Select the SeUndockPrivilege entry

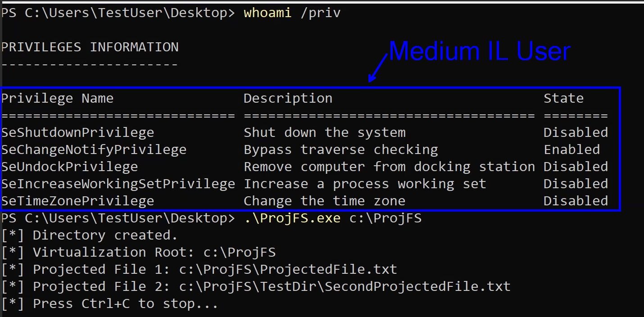pos(69,167)
